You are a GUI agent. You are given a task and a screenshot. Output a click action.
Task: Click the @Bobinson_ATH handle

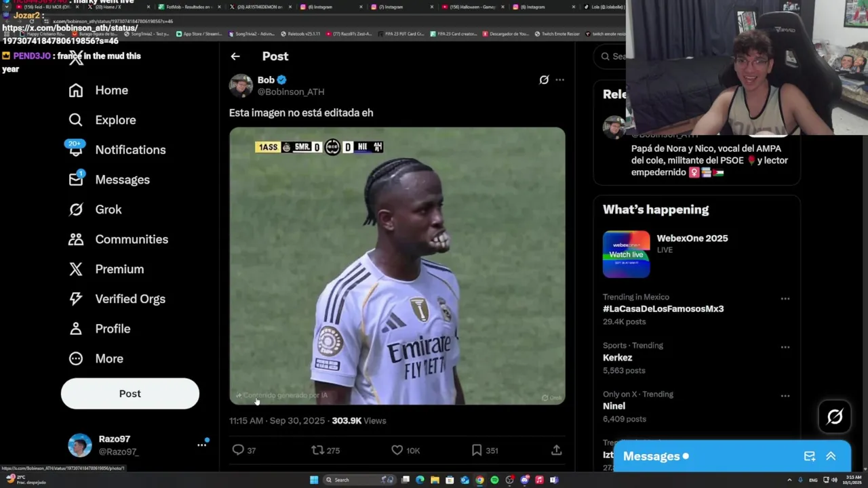click(291, 92)
